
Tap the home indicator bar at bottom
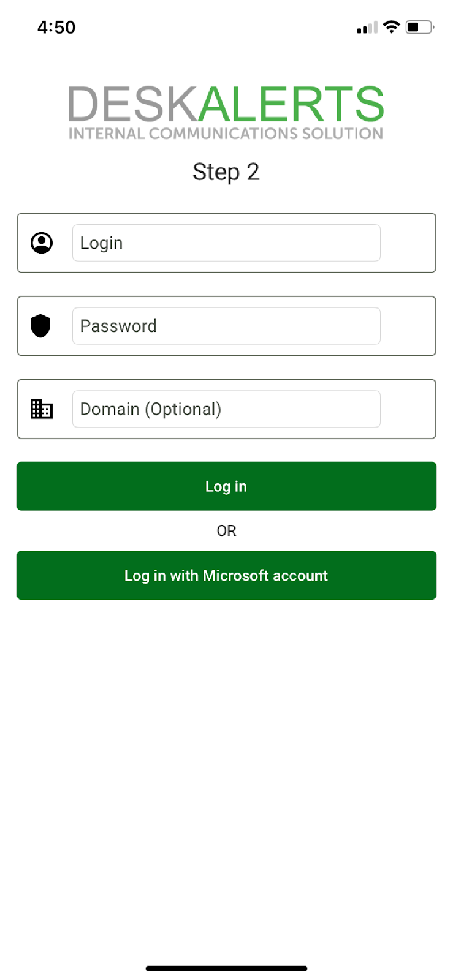pos(226,968)
